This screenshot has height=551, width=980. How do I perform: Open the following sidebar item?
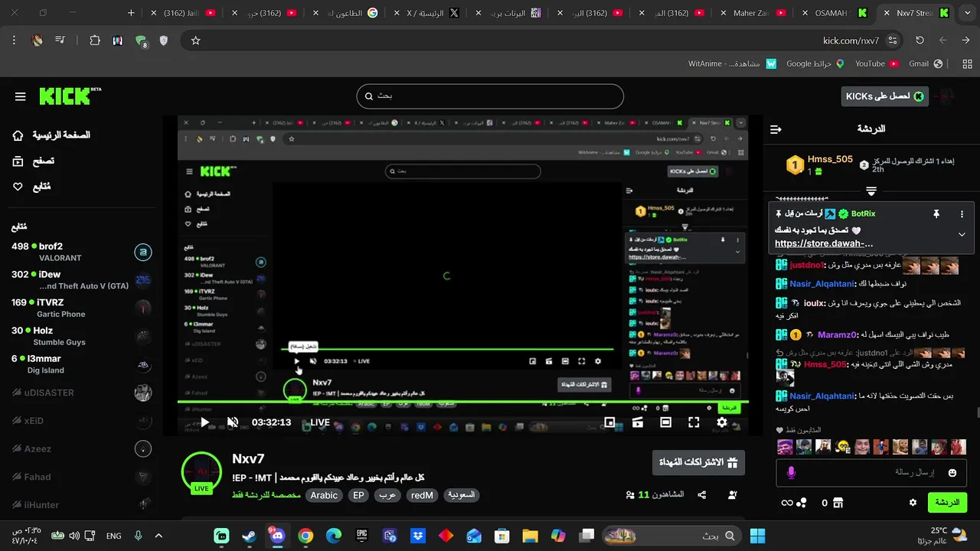click(x=32, y=186)
